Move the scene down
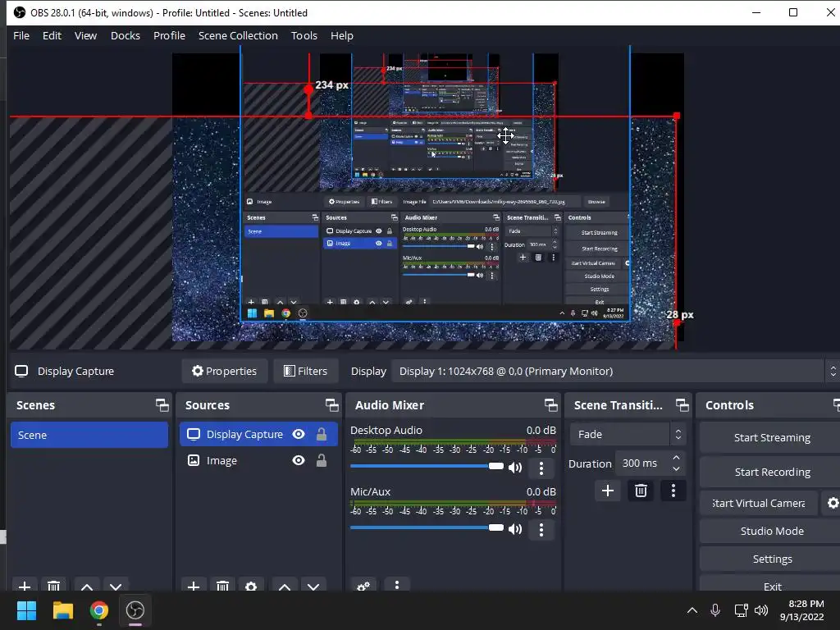The image size is (840, 630). click(116, 586)
